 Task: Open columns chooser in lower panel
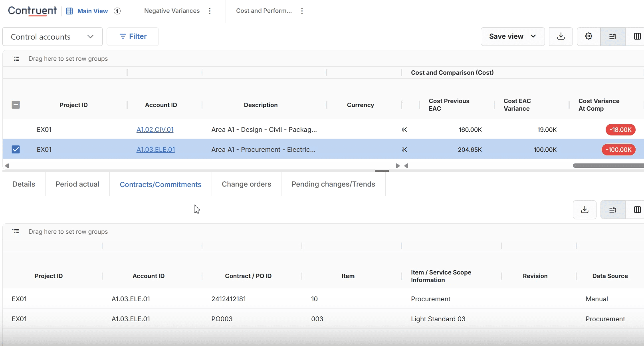click(637, 210)
